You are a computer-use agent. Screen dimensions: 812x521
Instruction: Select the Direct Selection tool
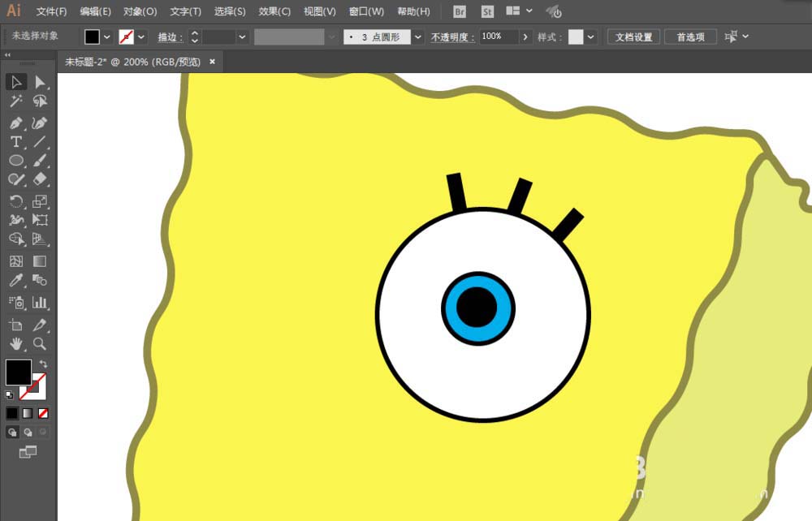(40, 82)
